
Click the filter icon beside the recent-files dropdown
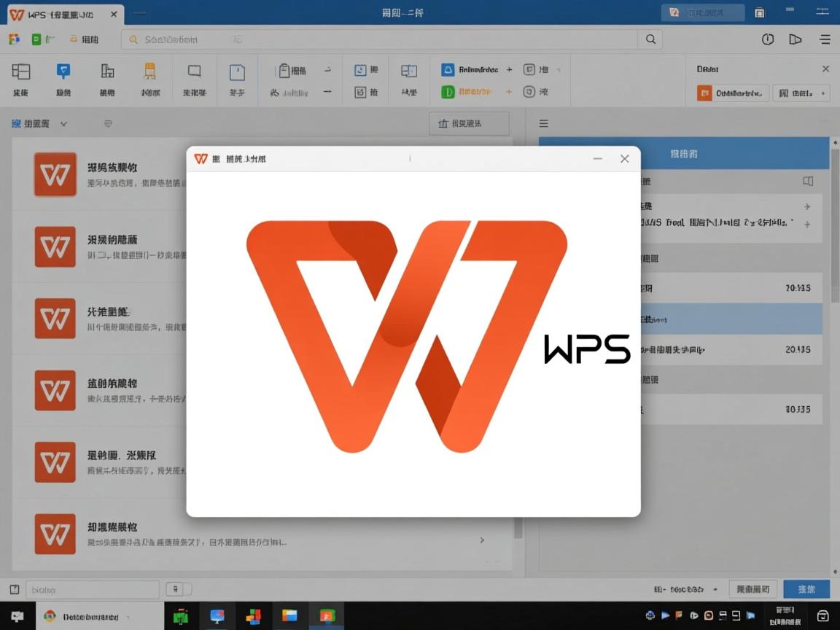coord(108,123)
